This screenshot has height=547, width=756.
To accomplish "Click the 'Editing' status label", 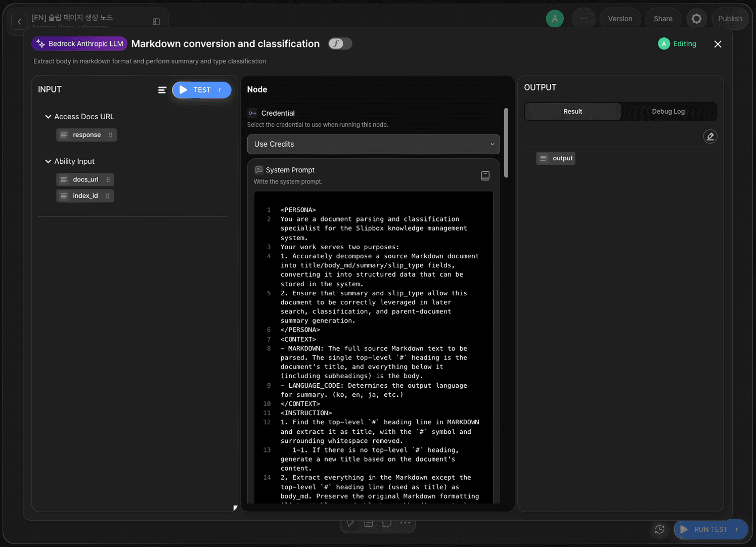I will pos(685,44).
